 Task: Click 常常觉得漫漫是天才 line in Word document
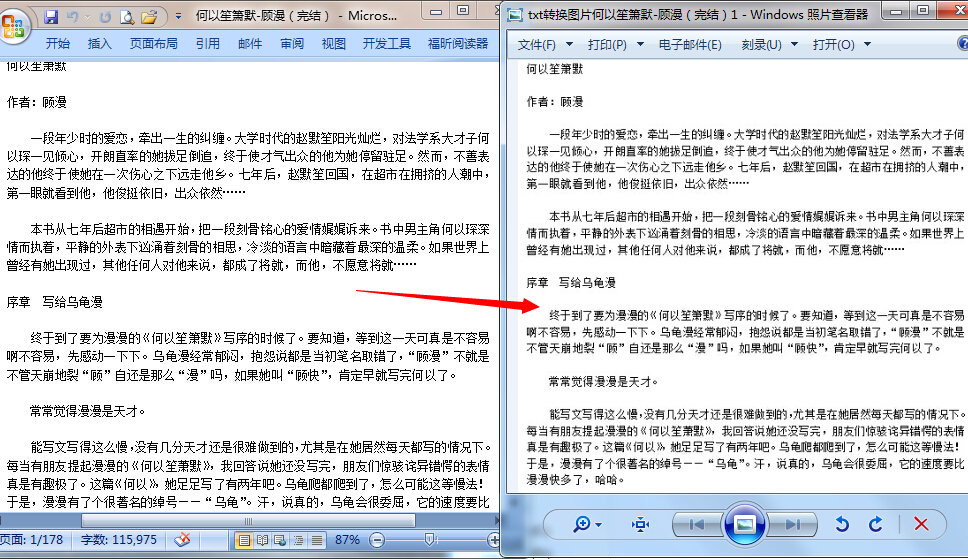pos(88,411)
